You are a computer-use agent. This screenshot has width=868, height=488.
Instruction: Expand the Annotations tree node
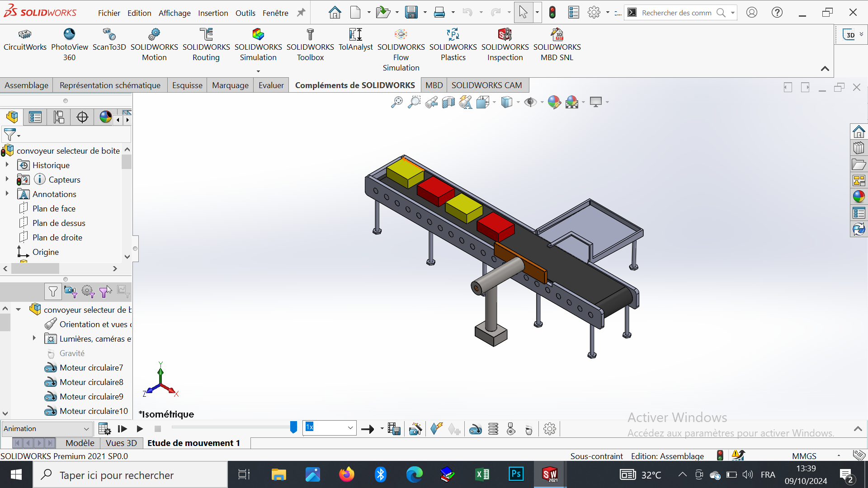click(x=7, y=194)
